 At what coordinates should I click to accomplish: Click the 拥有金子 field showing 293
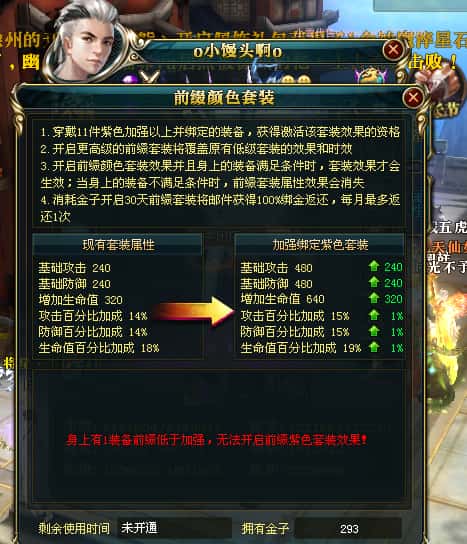point(348,528)
